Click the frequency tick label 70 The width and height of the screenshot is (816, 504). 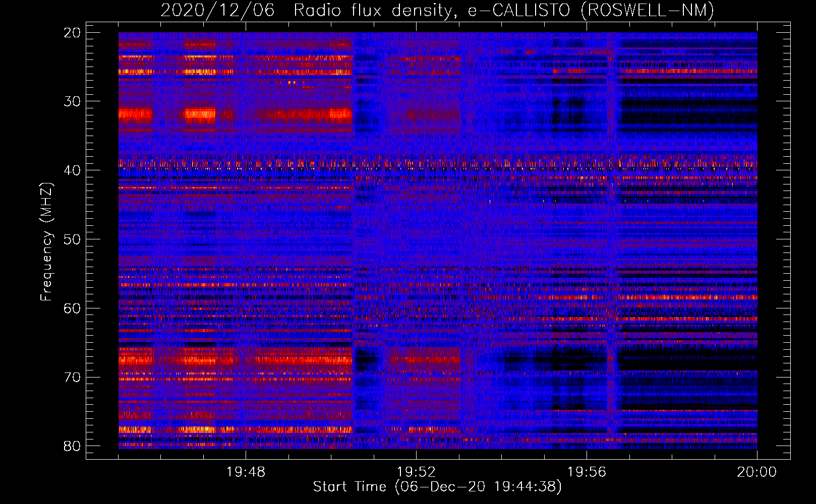pos(73,377)
